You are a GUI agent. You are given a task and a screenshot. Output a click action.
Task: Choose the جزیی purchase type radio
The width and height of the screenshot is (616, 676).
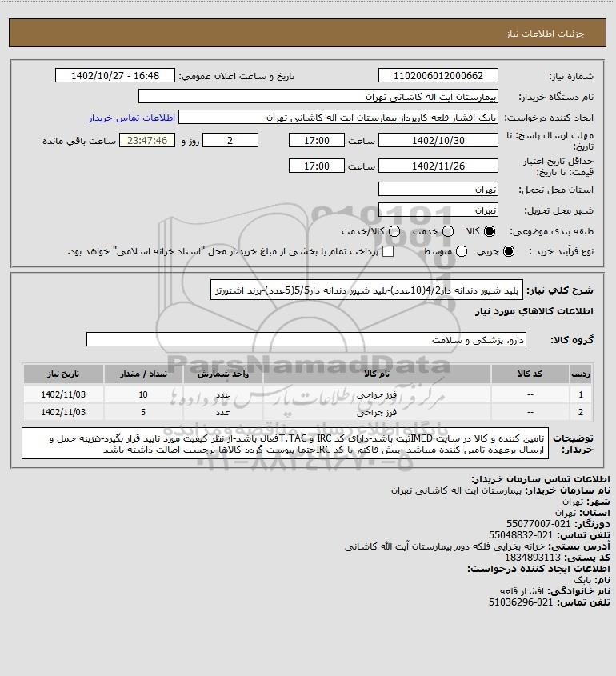[x=509, y=251]
